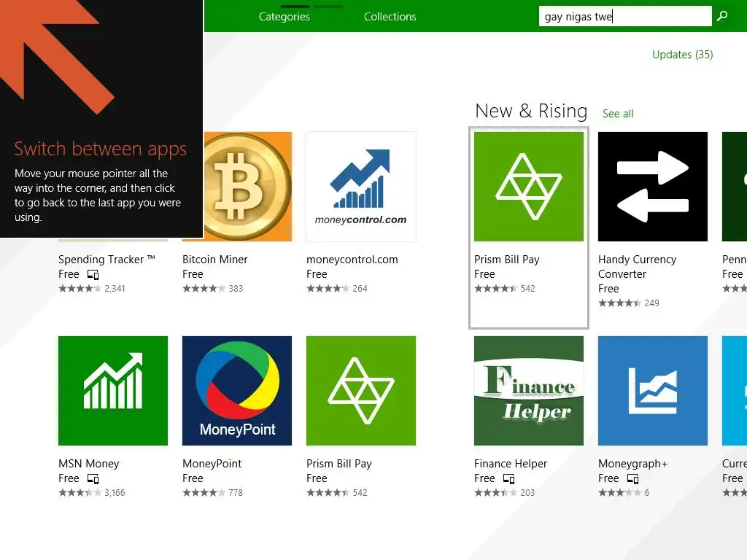Click the Bitcoin Miner title text
The height and width of the screenshot is (560, 747).
click(215, 260)
